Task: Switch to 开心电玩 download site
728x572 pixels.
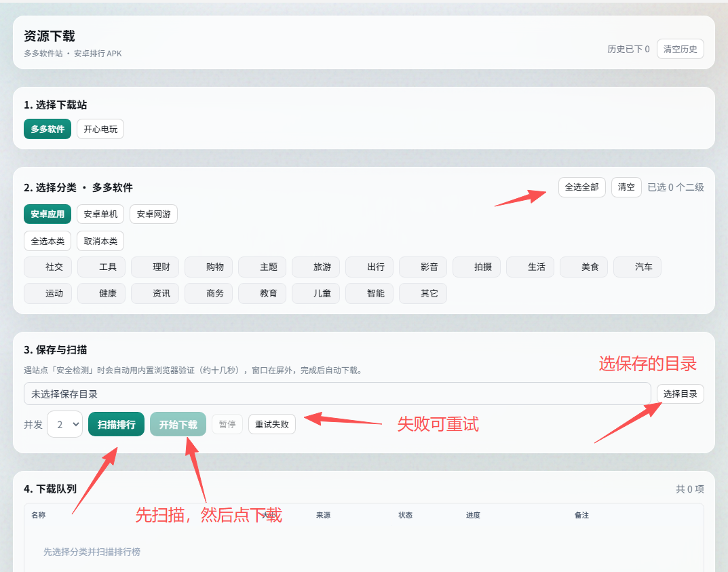Action: (x=100, y=129)
